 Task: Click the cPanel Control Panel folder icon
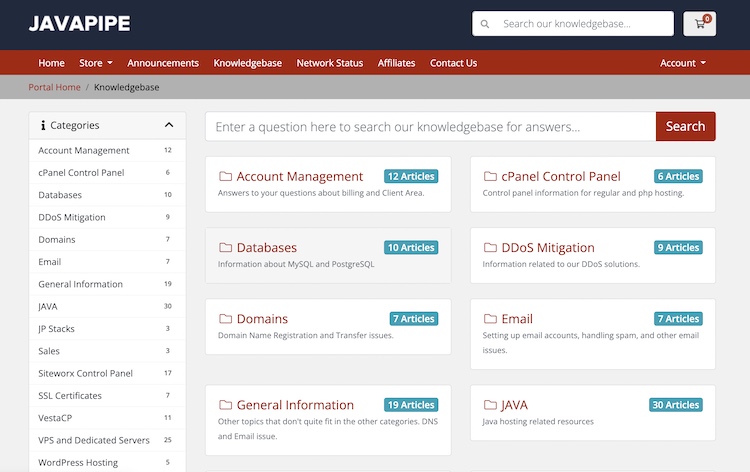point(490,177)
